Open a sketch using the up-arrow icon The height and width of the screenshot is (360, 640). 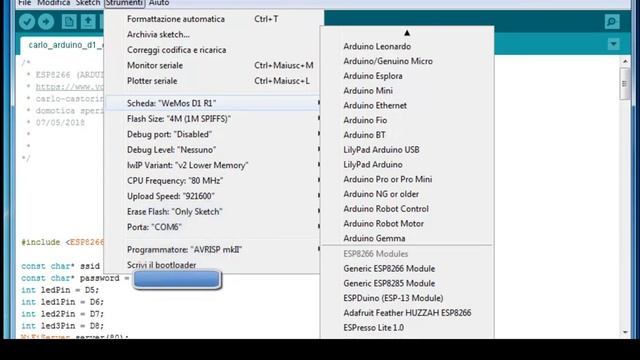(x=88, y=22)
